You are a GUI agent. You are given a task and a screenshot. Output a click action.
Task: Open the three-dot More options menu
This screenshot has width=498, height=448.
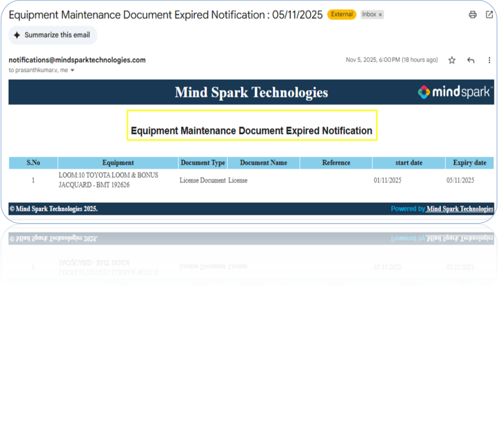click(489, 60)
